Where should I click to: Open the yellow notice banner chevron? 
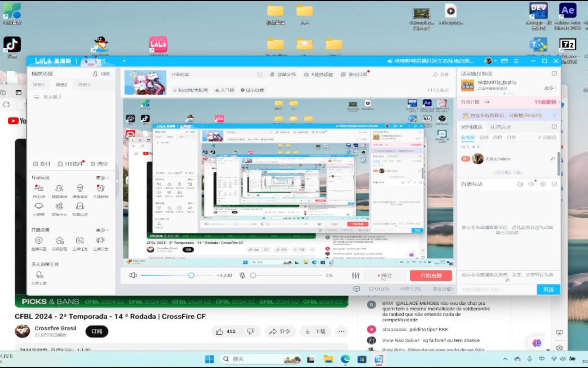555,115
